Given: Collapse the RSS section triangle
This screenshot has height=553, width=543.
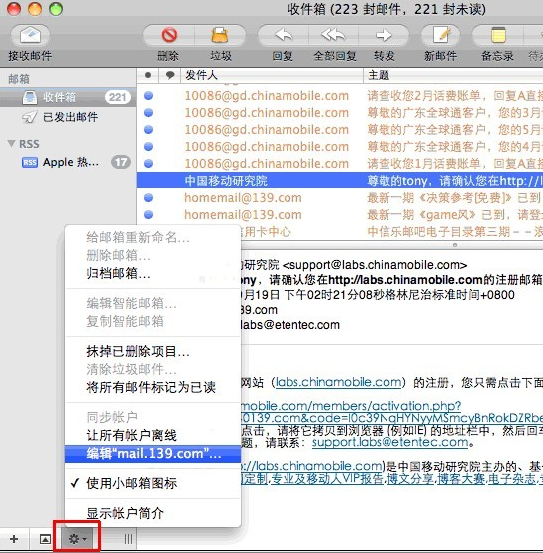Looking at the screenshot, I should (11, 144).
